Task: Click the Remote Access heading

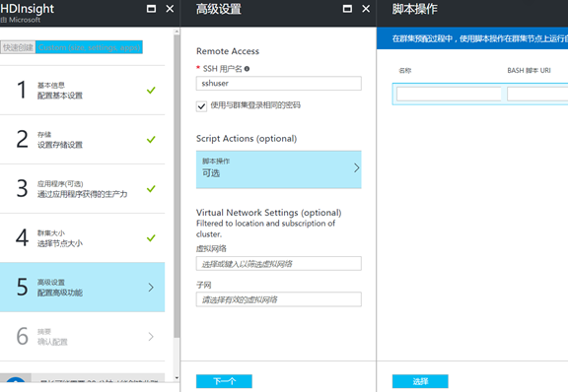Action: coord(228,51)
